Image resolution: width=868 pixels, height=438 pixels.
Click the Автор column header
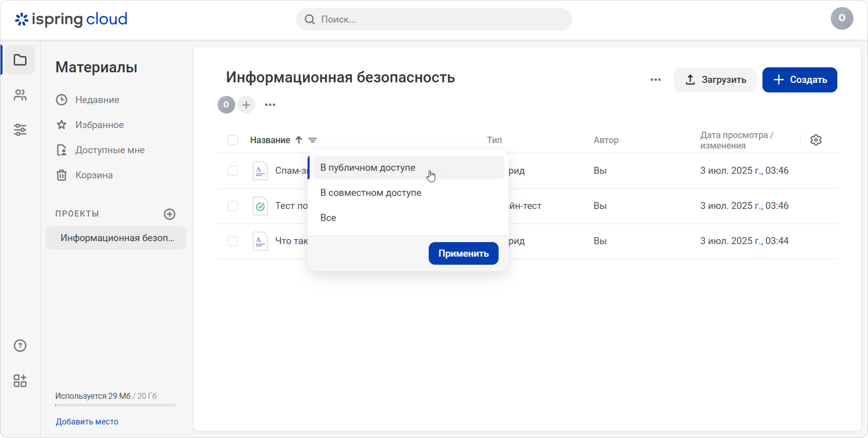pos(606,140)
